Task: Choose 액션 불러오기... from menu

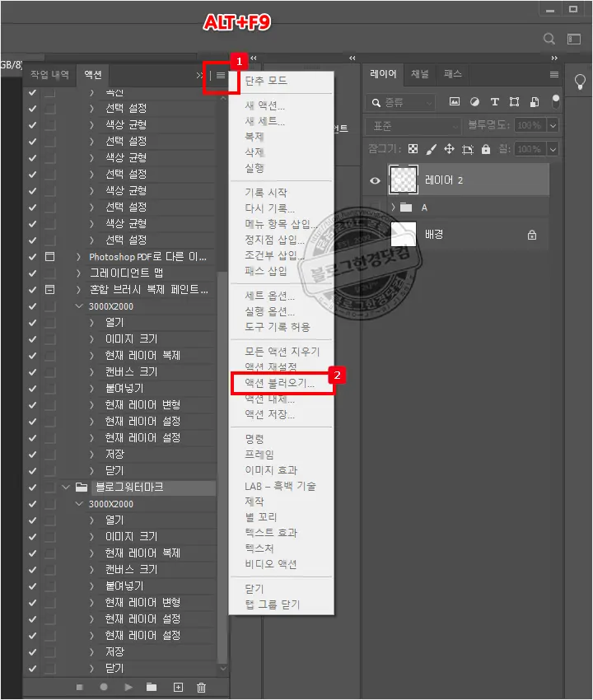Action: pos(279,383)
